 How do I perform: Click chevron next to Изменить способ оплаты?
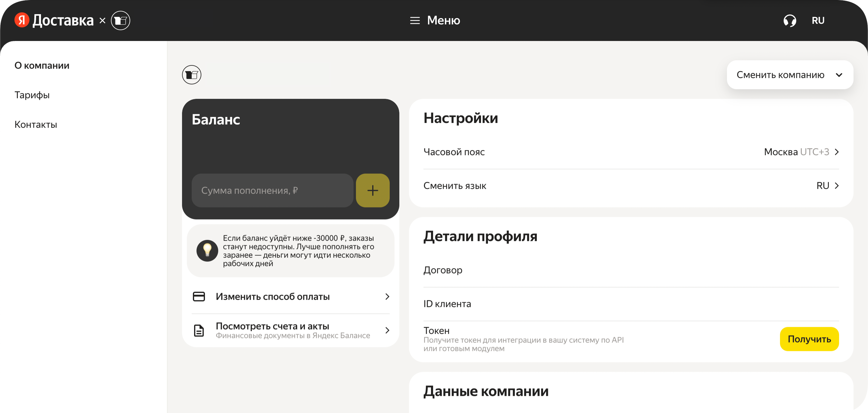(387, 297)
